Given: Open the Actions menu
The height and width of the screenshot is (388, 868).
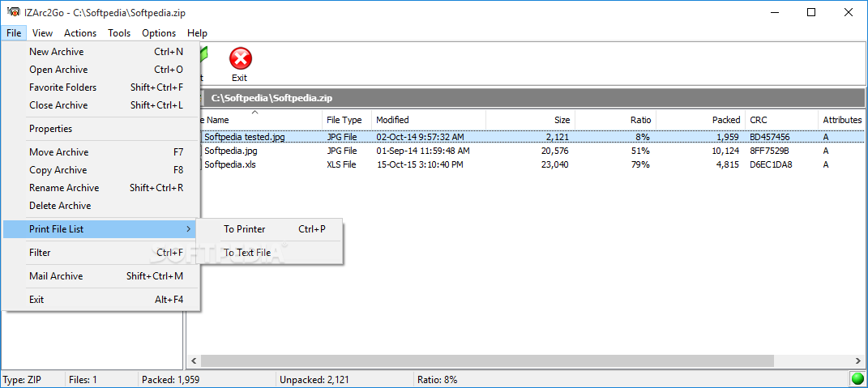Looking at the screenshot, I should 80,32.
